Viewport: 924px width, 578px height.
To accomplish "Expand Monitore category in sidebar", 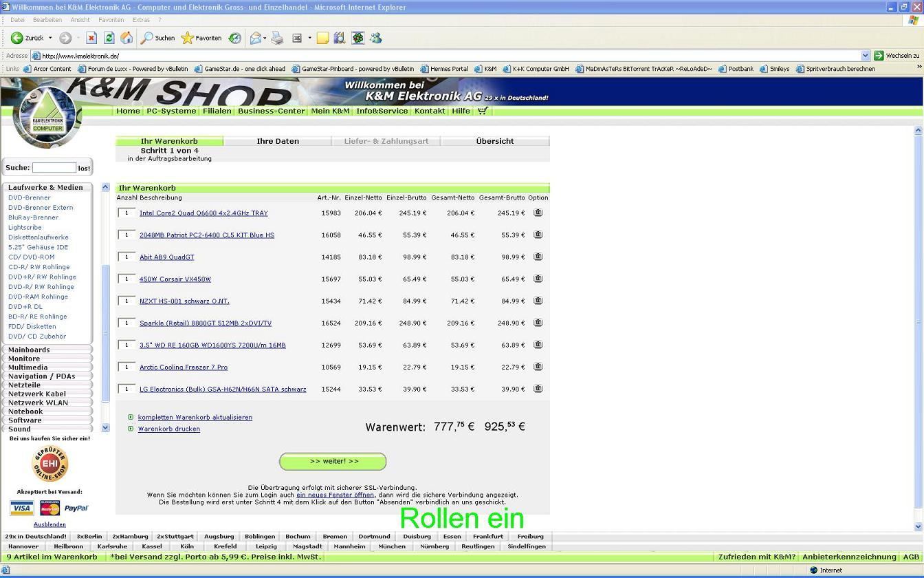I will pyautogui.click(x=47, y=358).
